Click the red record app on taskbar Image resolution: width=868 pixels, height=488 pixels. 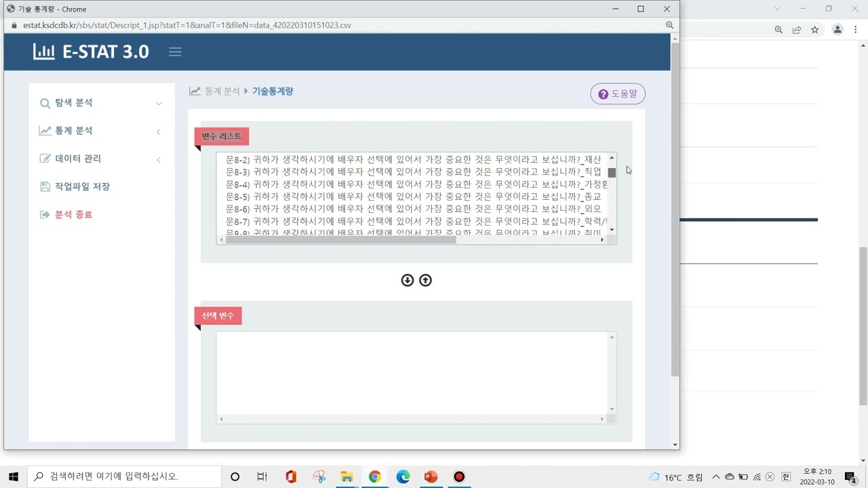tap(459, 476)
